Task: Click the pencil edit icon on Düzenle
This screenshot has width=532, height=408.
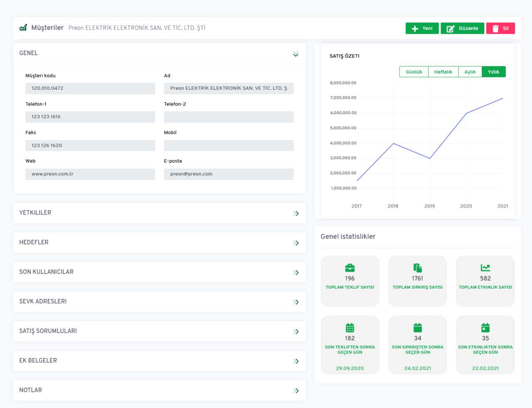Action: (451, 29)
